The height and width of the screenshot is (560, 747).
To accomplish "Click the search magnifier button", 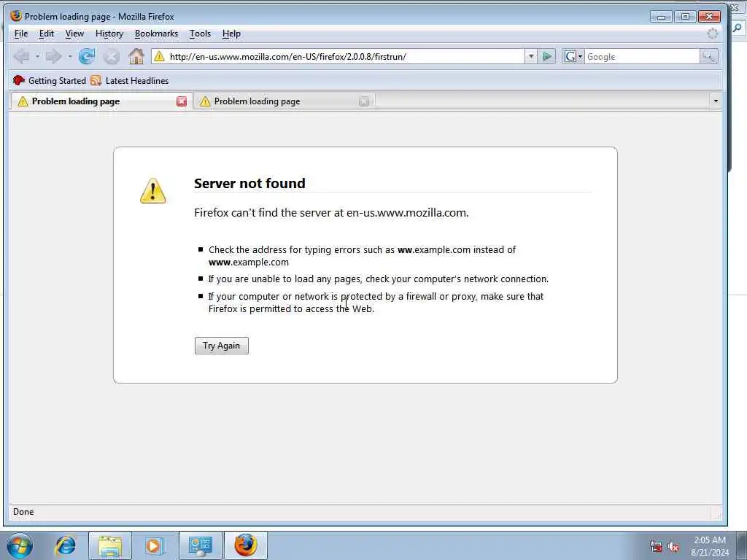I will [x=708, y=57].
